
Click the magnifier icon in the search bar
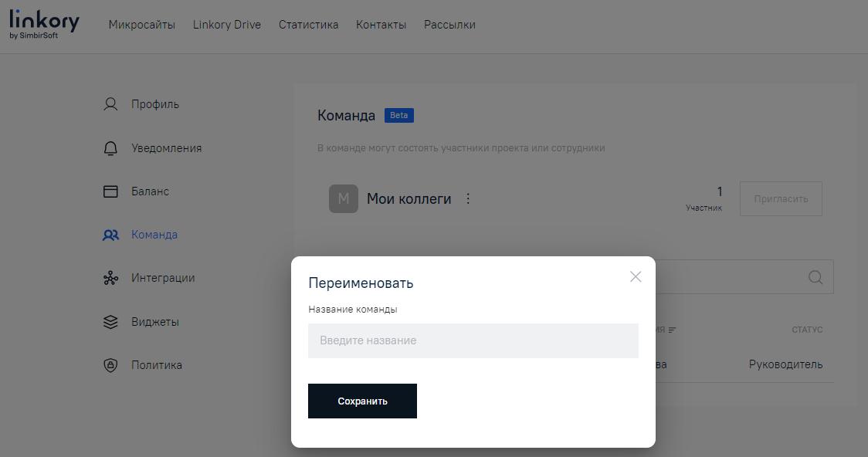pyautogui.click(x=815, y=276)
